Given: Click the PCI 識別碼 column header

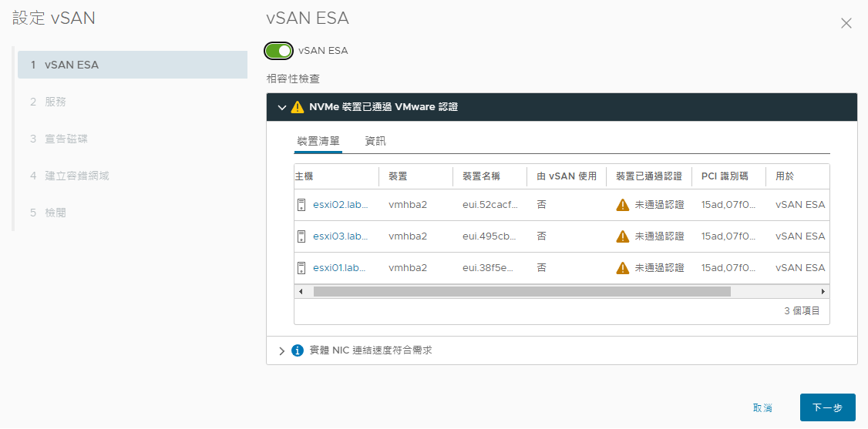Looking at the screenshot, I should click(x=725, y=176).
